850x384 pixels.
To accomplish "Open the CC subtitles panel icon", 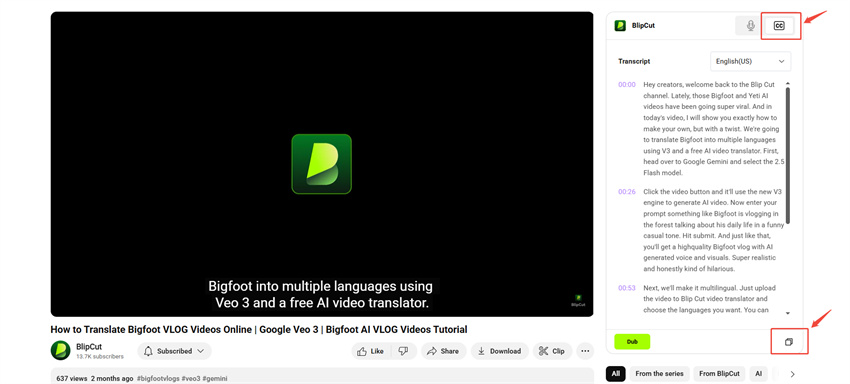I will coord(779,25).
